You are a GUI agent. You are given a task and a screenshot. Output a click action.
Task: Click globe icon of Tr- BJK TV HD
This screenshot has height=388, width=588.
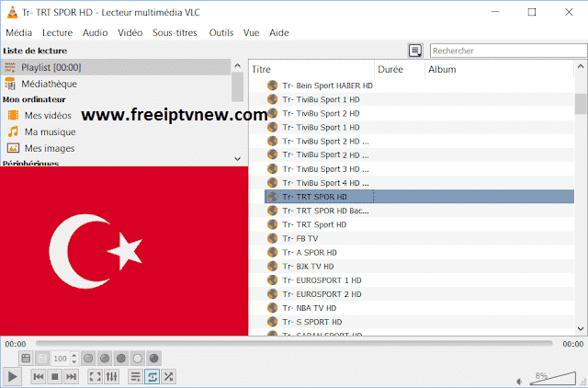point(272,266)
